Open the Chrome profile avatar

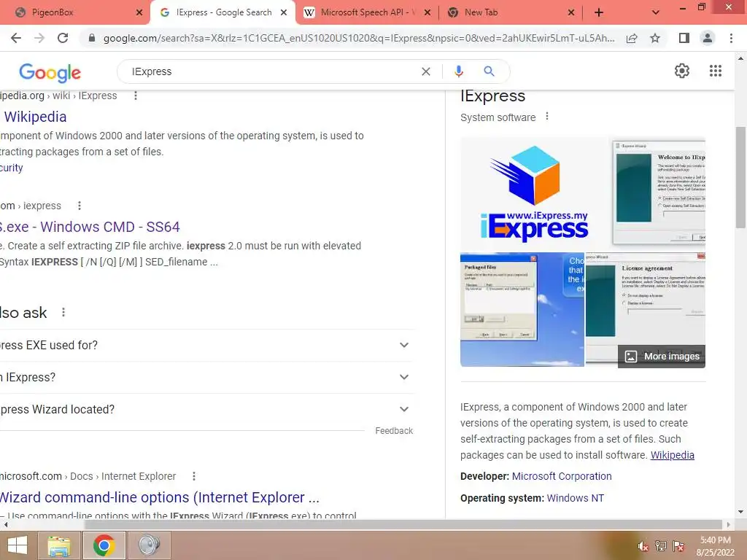pyautogui.click(x=708, y=38)
